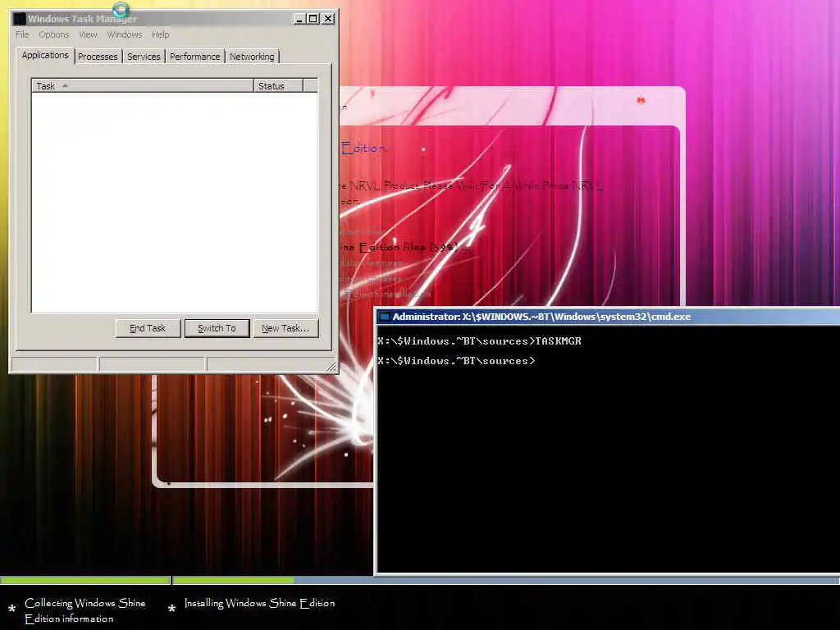Maximize the Windows Task Manager window
The image size is (840, 630).
(x=313, y=19)
